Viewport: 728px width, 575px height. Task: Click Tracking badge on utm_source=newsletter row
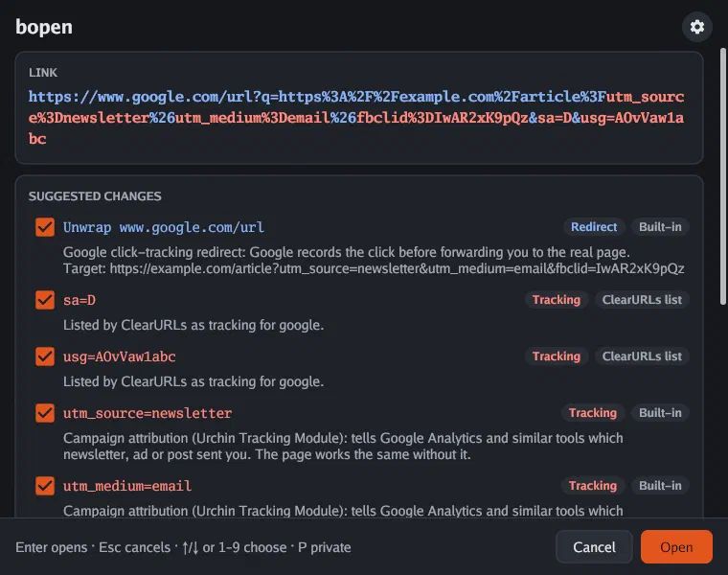pos(593,412)
